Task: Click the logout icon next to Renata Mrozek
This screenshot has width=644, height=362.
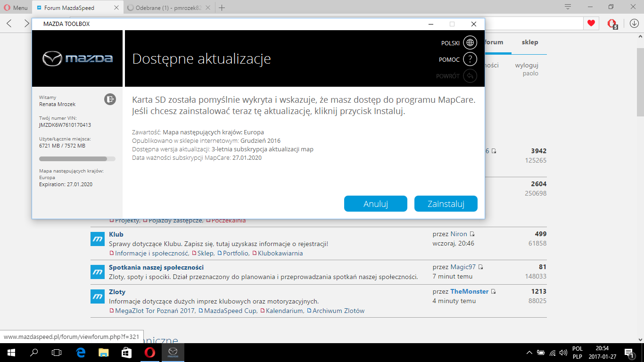Action: click(110, 99)
